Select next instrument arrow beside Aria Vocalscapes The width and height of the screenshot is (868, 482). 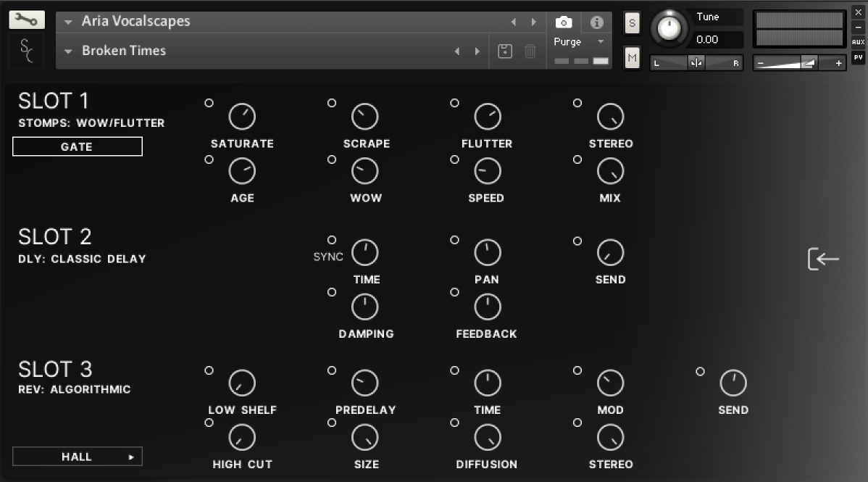click(x=535, y=22)
